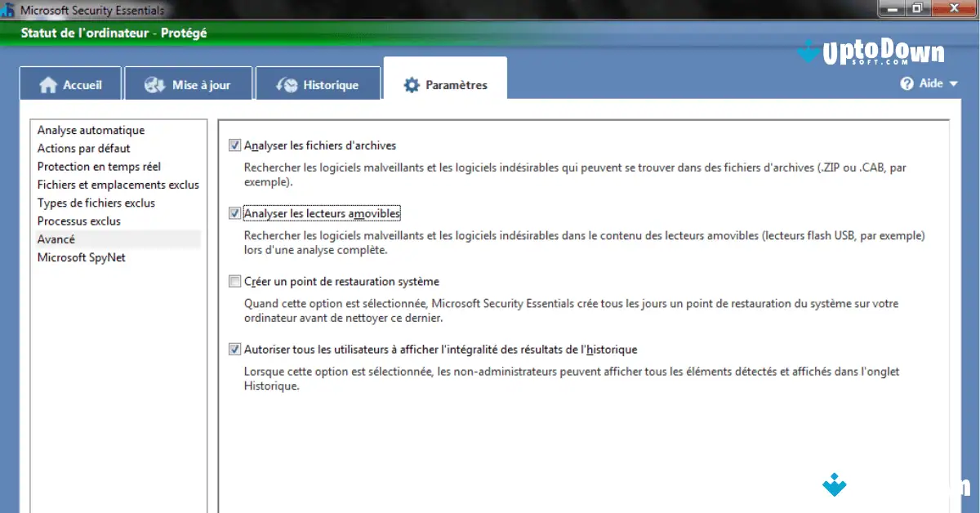Disable Analyser les lecteurs amovibles

point(234,212)
